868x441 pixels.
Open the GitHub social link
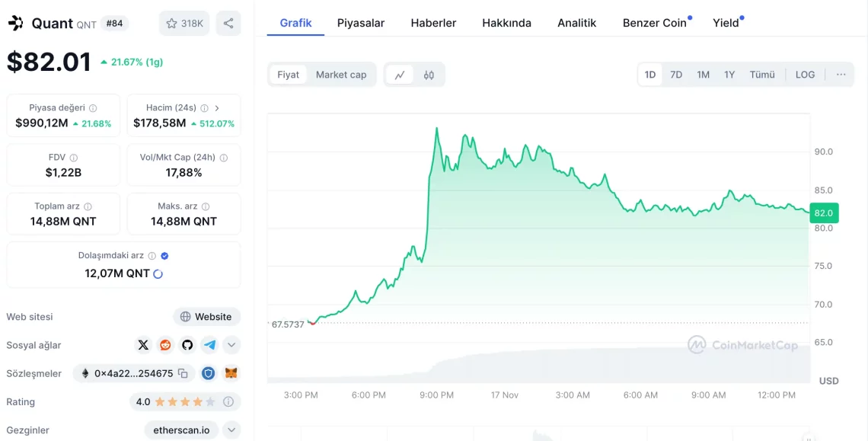click(x=187, y=345)
